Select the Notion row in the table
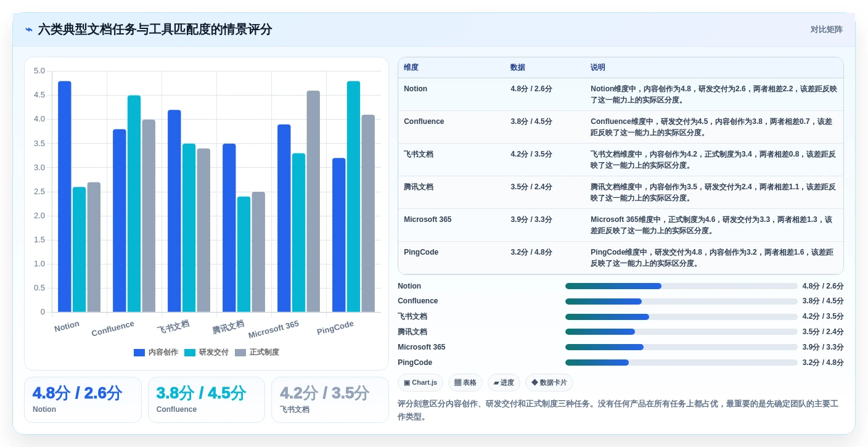The image size is (868, 447). coord(621,94)
